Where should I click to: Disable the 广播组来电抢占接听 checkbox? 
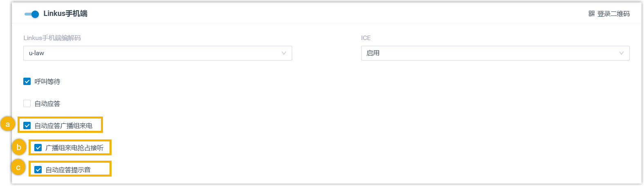click(38, 148)
